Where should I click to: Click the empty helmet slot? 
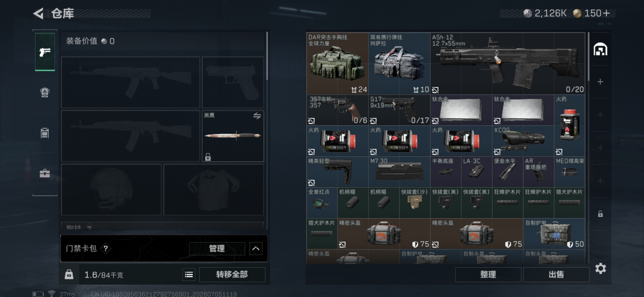pos(111,189)
